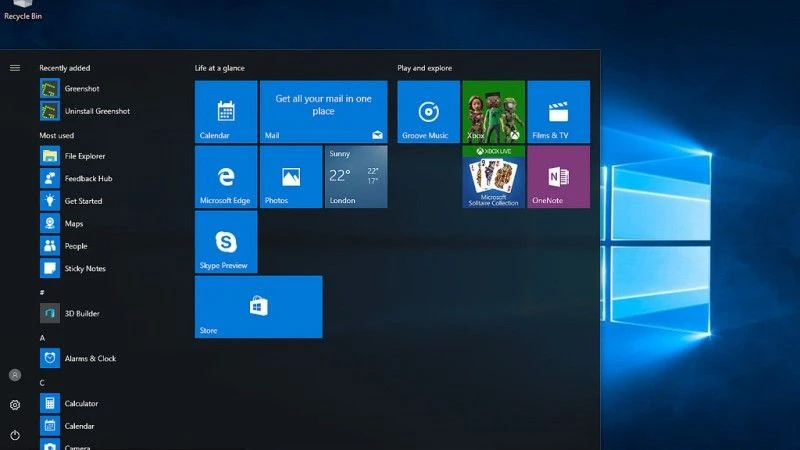
Task: Open the hamburger menu in Start
Action: pyautogui.click(x=15, y=68)
